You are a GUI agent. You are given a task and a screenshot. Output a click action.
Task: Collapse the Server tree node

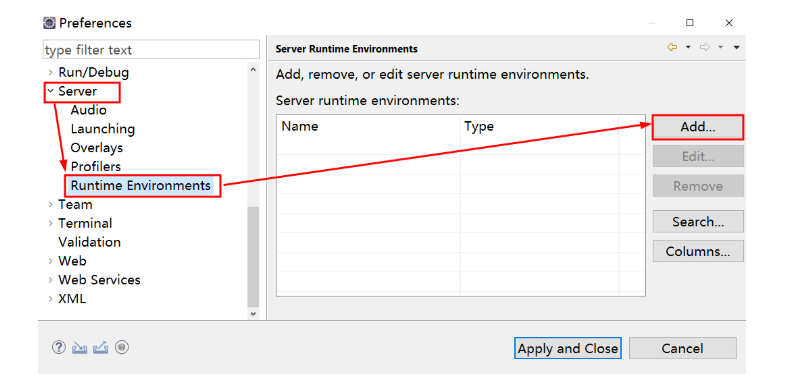point(51,92)
